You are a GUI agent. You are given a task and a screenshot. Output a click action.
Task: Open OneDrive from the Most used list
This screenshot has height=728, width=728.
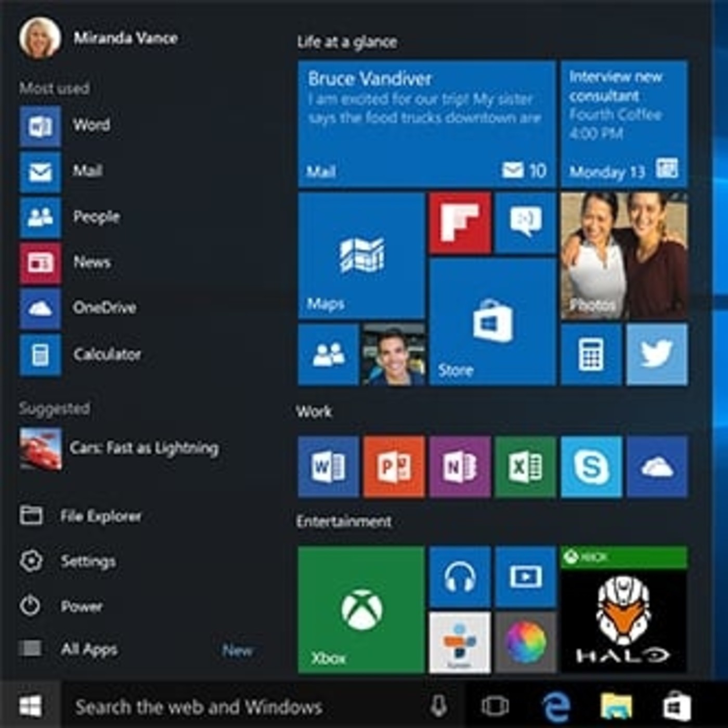78,309
